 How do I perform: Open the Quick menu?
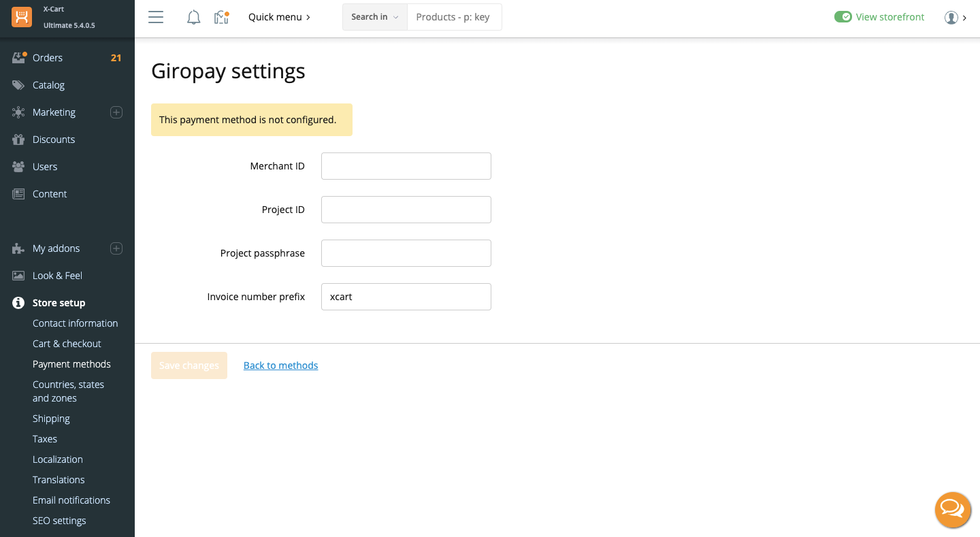(x=279, y=17)
